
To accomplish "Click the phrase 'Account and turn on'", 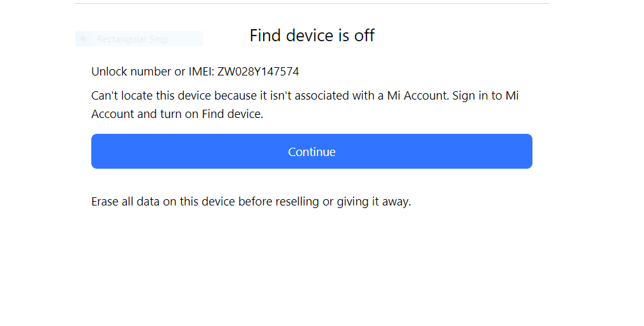I will point(145,114).
